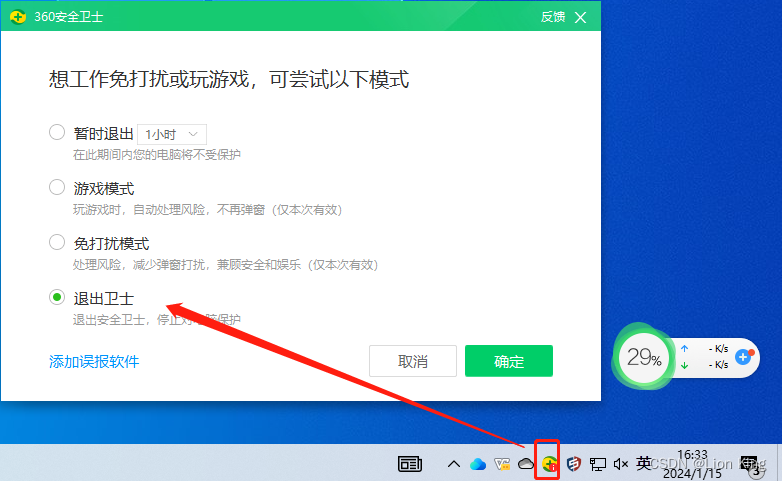782x481 pixels.
Task: Show hidden tray icons with the chevron
Action: click(x=453, y=464)
